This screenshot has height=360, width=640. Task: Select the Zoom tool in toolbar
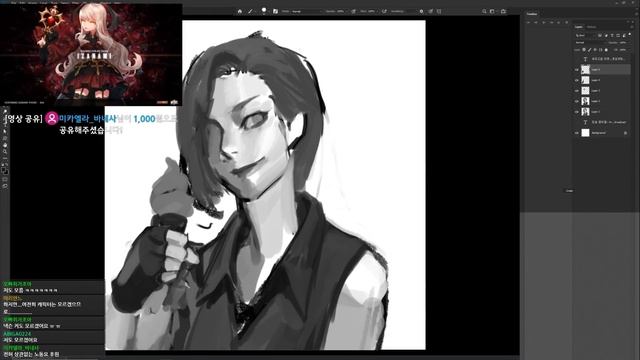5,151
